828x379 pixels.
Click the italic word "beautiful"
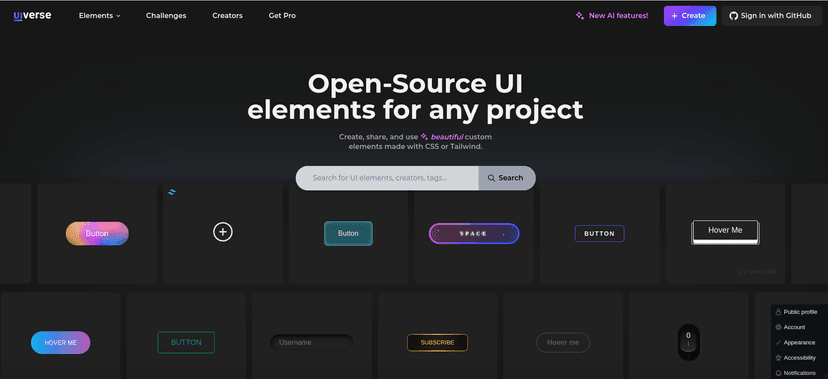click(x=447, y=137)
